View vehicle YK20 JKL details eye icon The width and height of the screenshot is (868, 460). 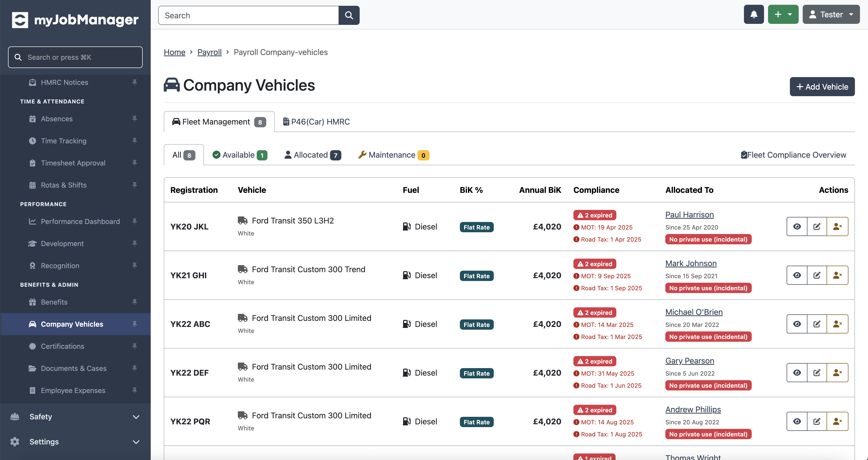[797, 227]
